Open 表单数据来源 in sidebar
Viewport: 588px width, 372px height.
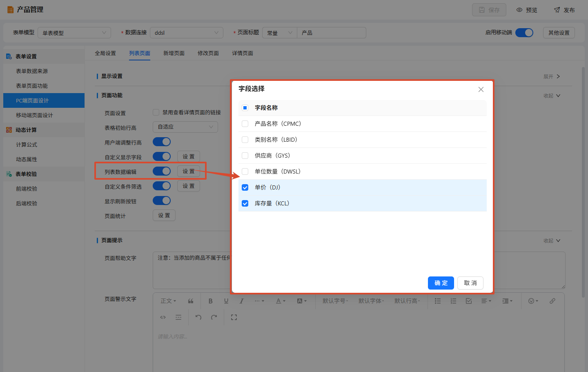(44, 71)
